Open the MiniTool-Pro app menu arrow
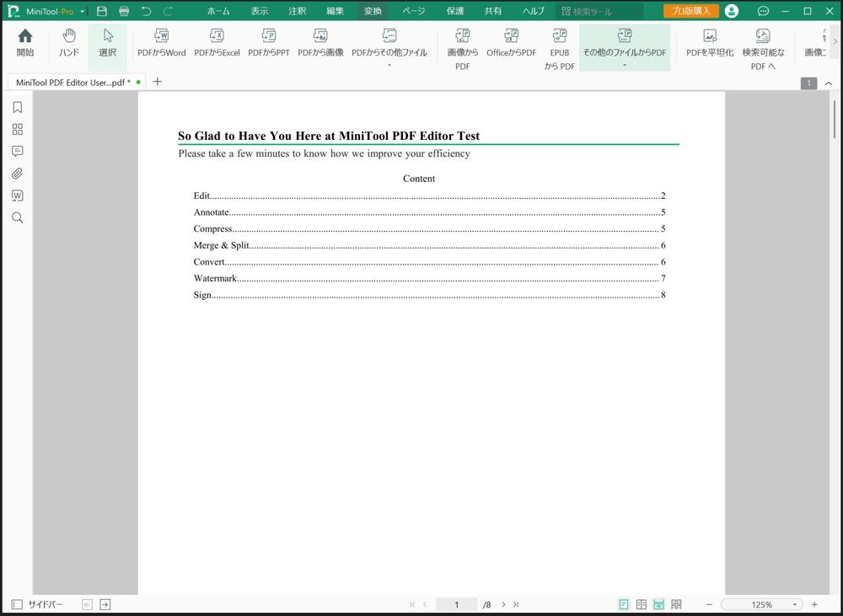The height and width of the screenshot is (616, 843). pyautogui.click(x=83, y=11)
